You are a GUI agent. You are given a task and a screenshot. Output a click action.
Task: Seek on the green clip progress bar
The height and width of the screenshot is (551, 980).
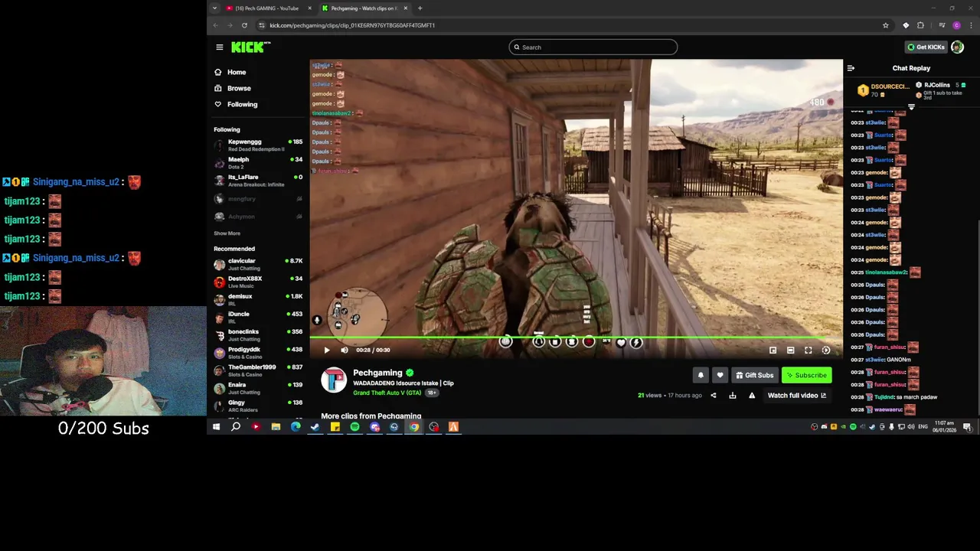[576, 337]
